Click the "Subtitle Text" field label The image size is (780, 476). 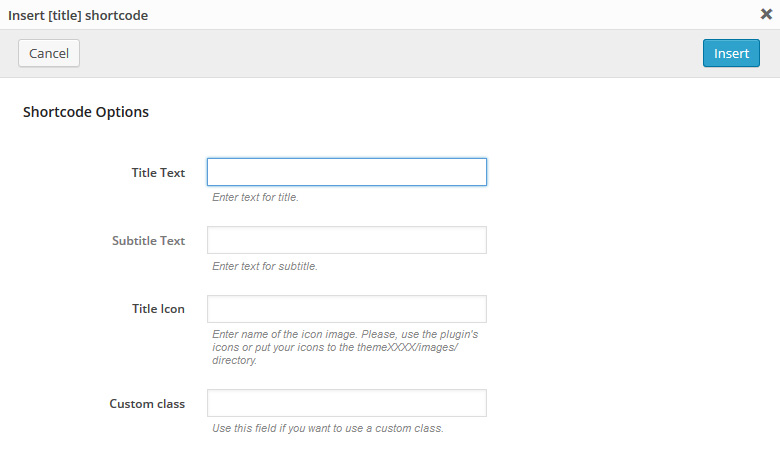coord(148,241)
